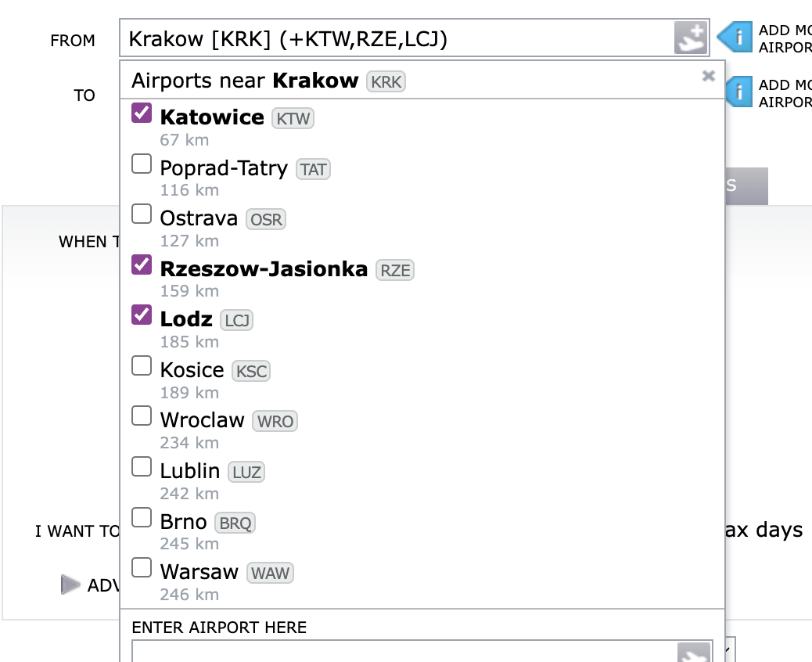Check the Brno BRQ checkbox

(x=142, y=518)
